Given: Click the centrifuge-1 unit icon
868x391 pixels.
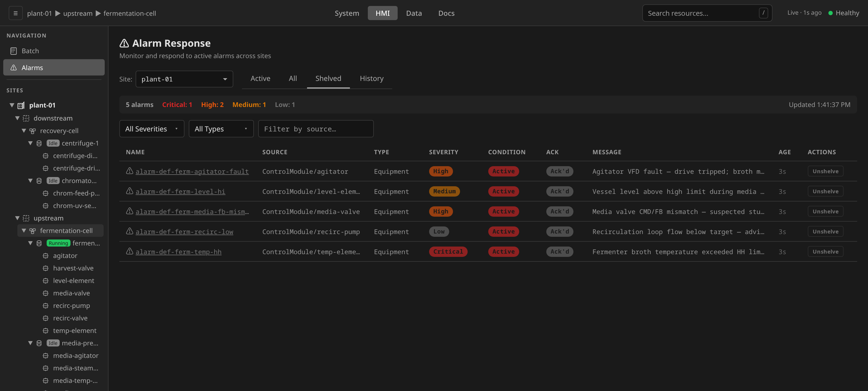Looking at the screenshot, I should (x=39, y=143).
